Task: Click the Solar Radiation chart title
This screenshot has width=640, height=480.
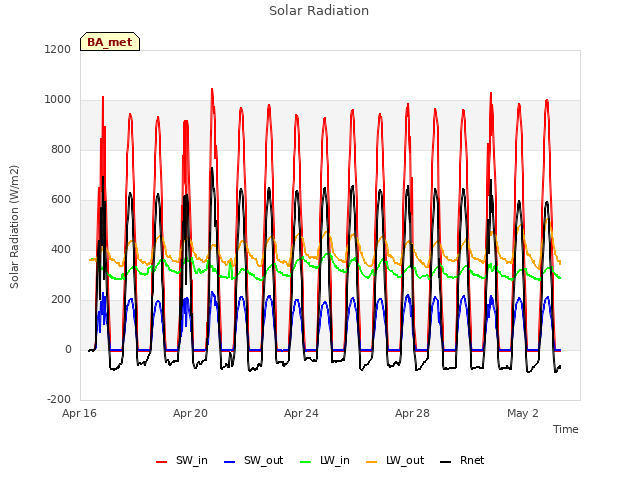Action: (x=319, y=11)
